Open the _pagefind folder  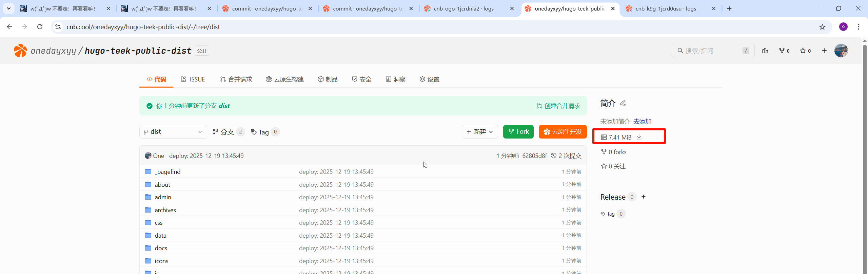167,172
